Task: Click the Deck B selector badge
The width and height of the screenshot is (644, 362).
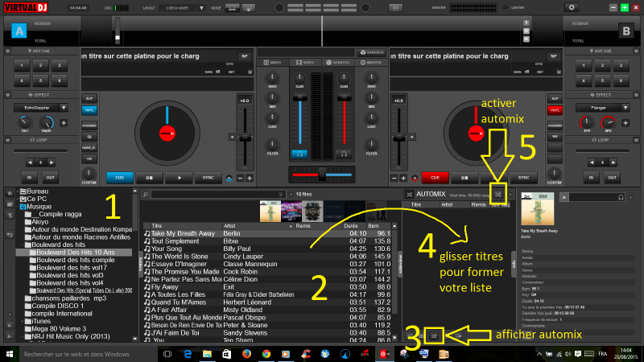Action: 626,31
